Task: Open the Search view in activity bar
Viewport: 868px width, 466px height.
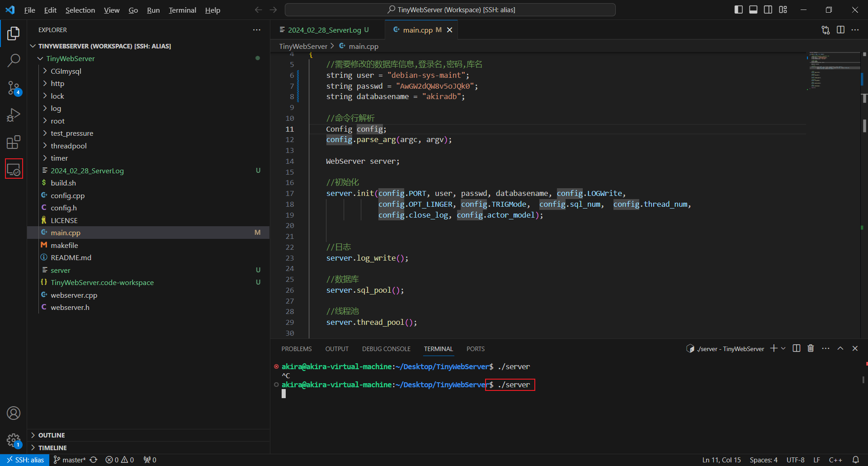Action: 14,60
